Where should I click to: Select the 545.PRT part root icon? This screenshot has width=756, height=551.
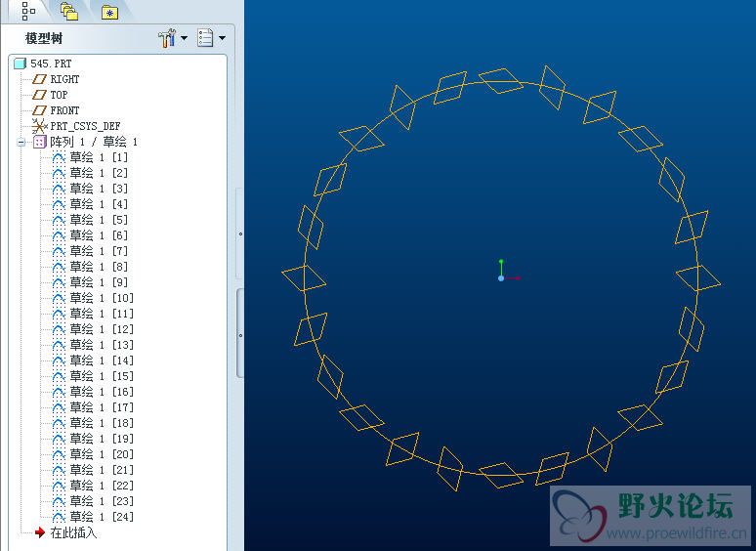pos(20,64)
